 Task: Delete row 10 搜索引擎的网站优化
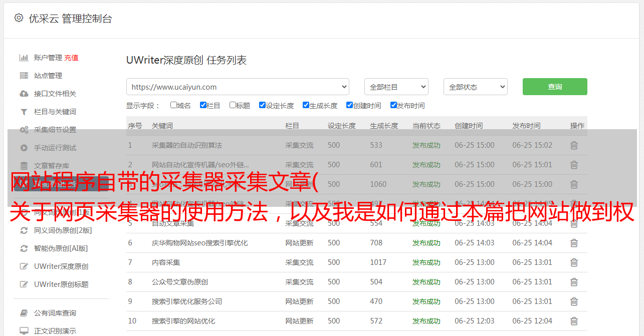(x=574, y=321)
